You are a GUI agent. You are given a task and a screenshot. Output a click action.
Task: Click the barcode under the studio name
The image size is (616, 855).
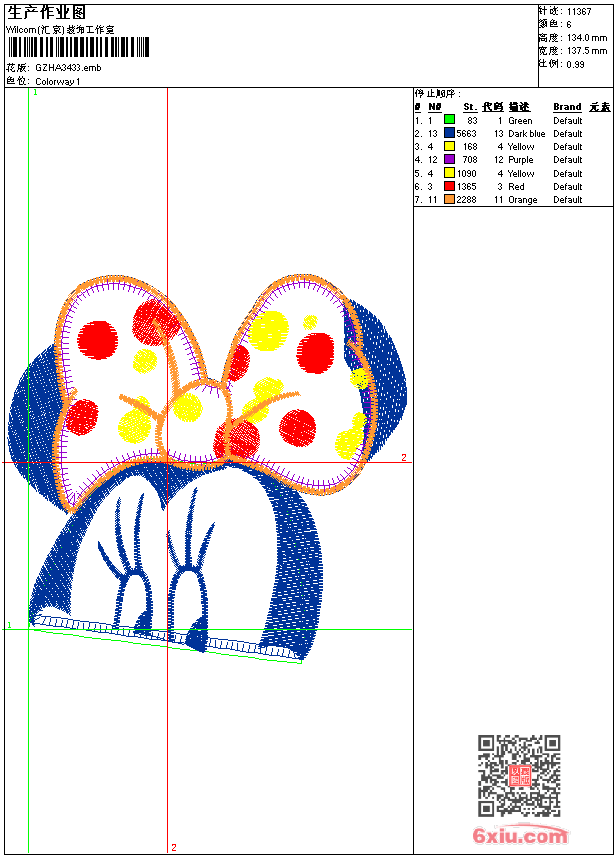click(x=78, y=47)
